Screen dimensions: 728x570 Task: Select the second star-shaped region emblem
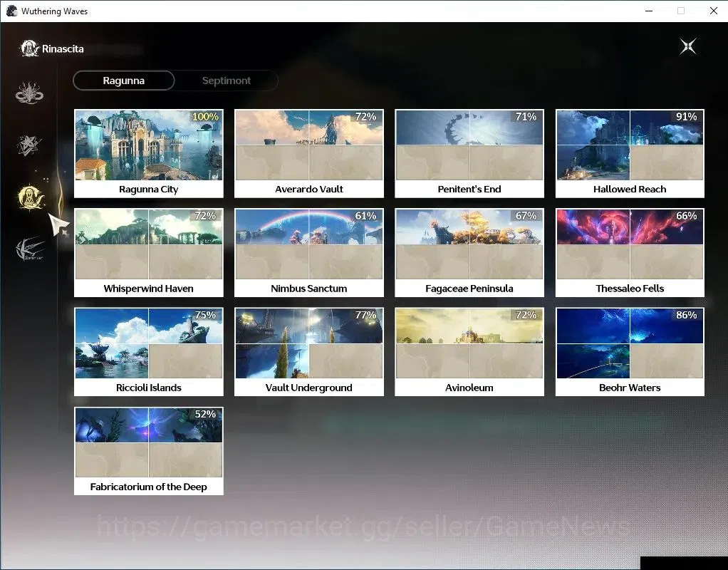[29, 145]
